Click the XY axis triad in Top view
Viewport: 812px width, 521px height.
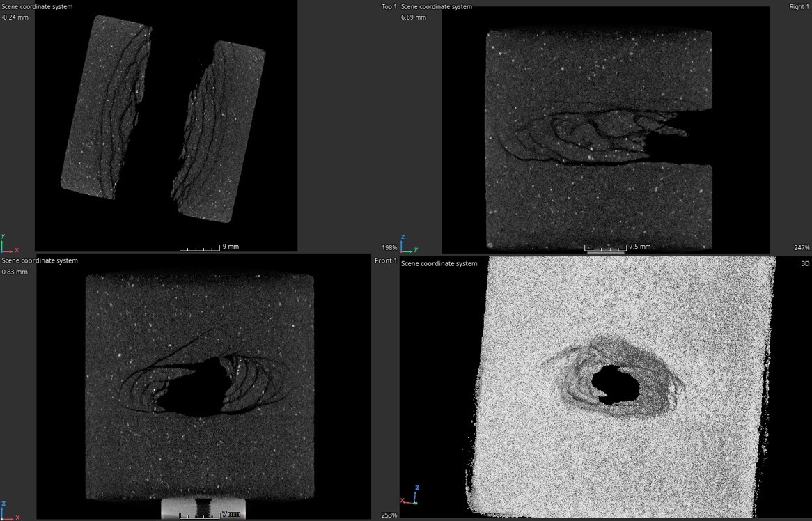coord(9,244)
